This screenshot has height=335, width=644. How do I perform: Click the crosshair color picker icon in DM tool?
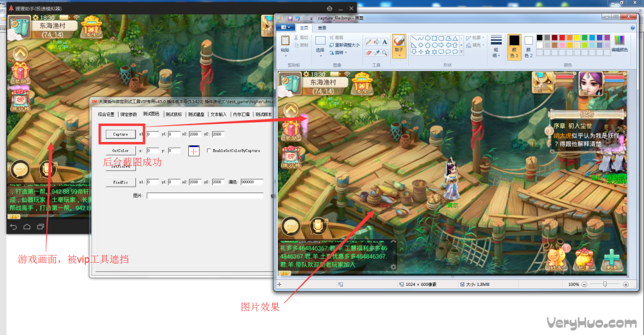coord(194,151)
